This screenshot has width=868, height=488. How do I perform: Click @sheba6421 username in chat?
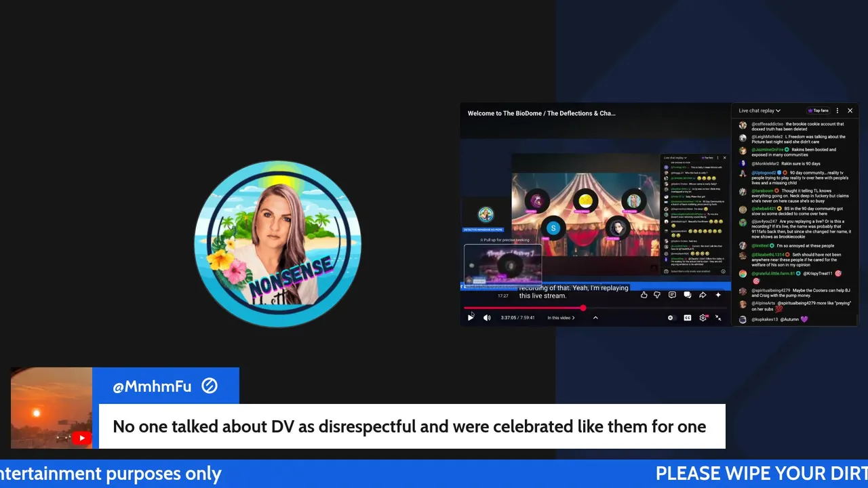(764, 209)
